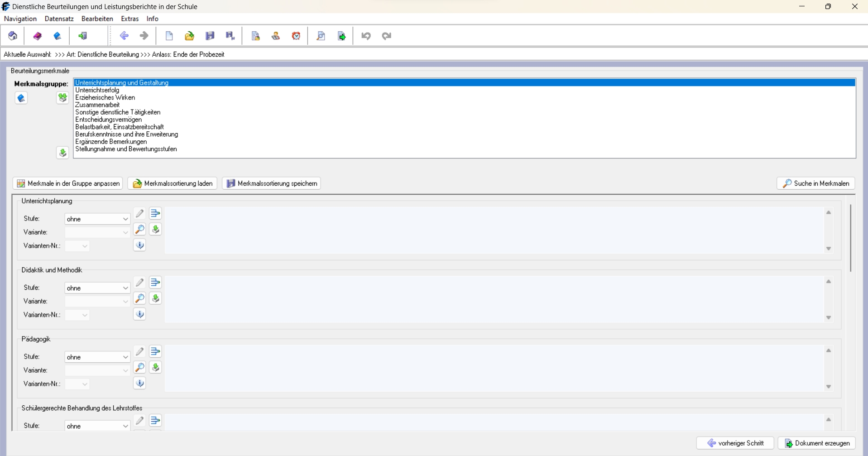Click into the Unterrichtsplanung text area

click(494, 230)
